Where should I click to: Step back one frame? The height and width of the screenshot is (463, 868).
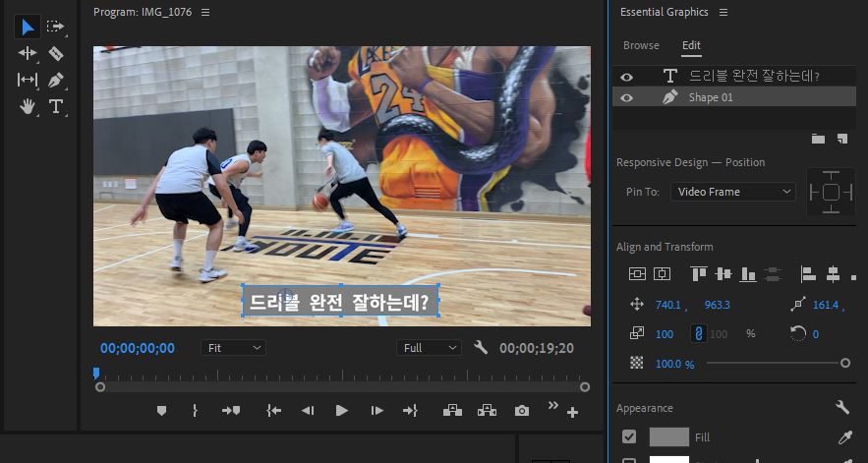point(308,410)
